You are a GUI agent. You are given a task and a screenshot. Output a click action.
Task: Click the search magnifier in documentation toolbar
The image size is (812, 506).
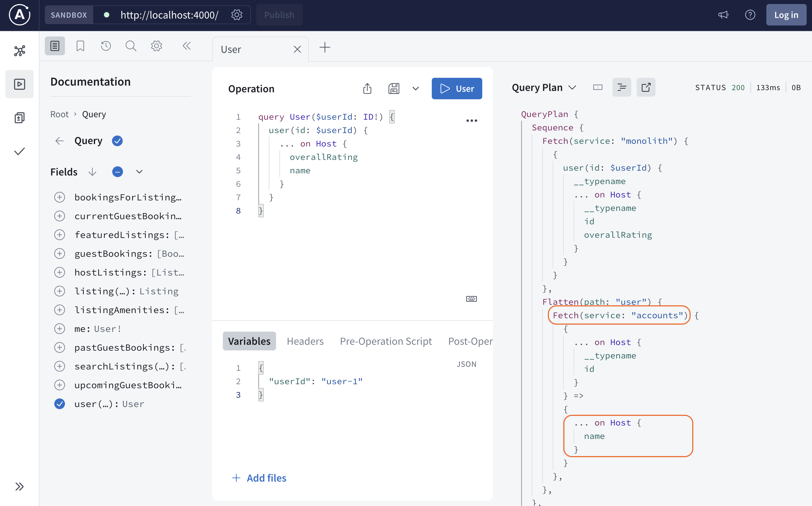131,46
